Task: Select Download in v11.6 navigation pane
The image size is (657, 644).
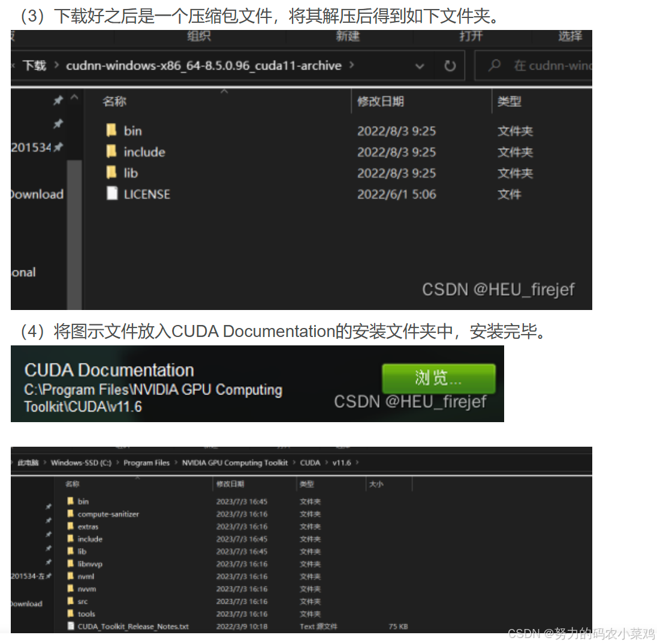Action: coord(27,604)
